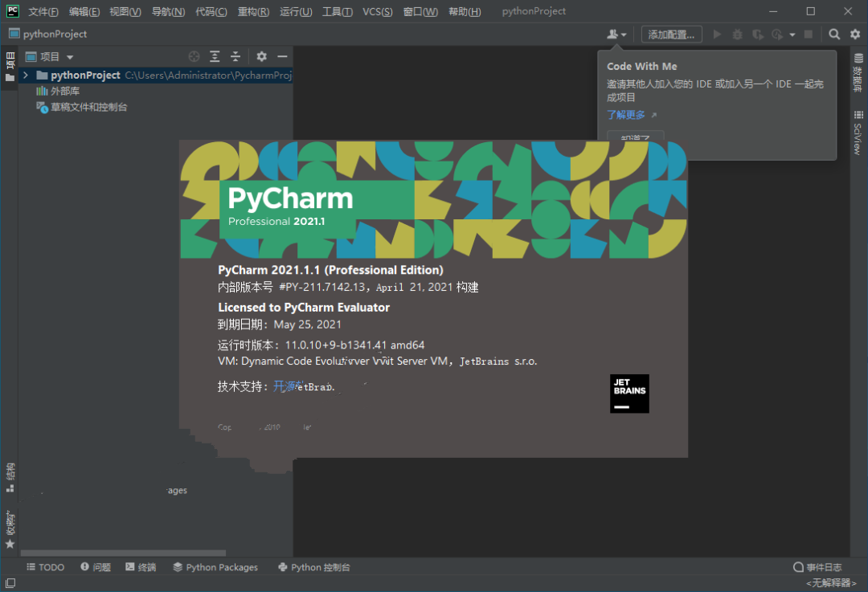Open the 运行(U) menu
The image size is (868, 592).
[x=296, y=11]
